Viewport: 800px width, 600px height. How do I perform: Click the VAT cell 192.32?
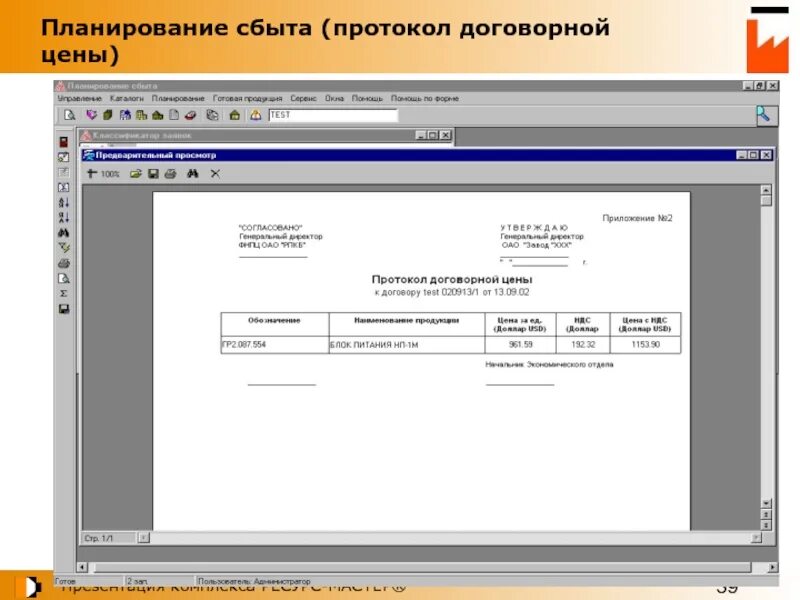(x=583, y=345)
